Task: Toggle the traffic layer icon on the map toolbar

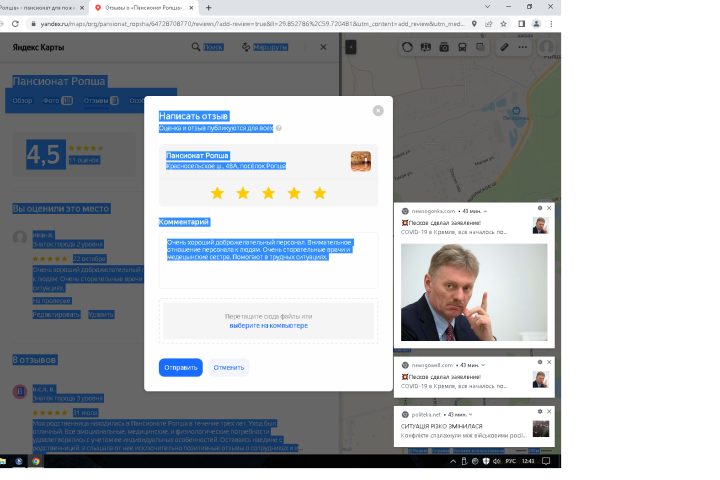Action: pyautogui.click(x=407, y=47)
